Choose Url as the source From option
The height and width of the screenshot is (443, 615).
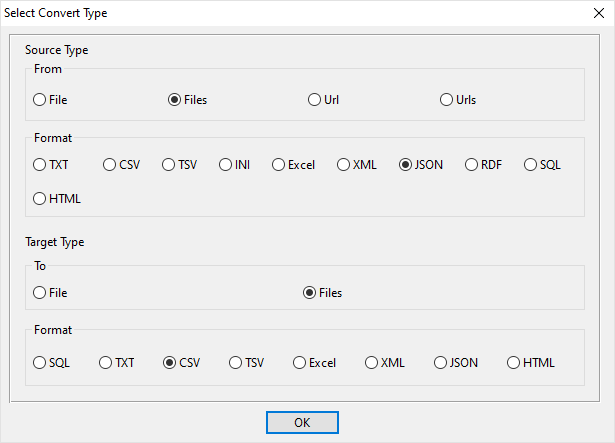(315, 100)
